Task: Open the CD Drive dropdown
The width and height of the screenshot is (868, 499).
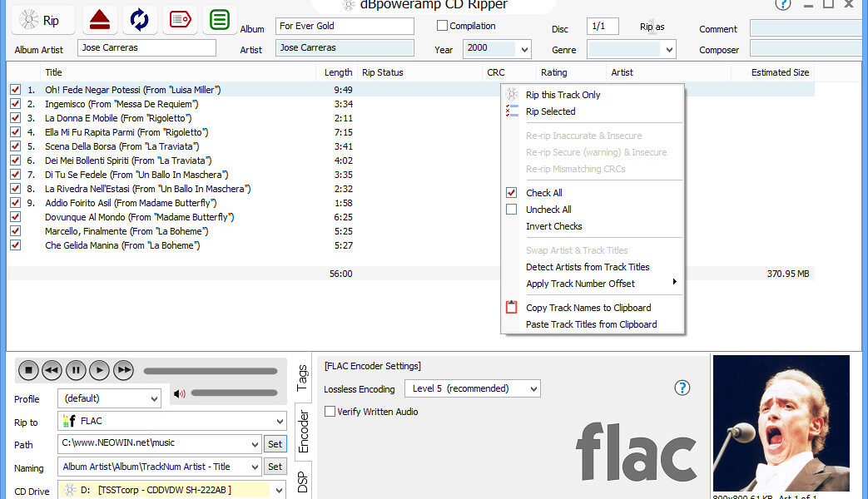Action: pyautogui.click(x=279, y=490)
